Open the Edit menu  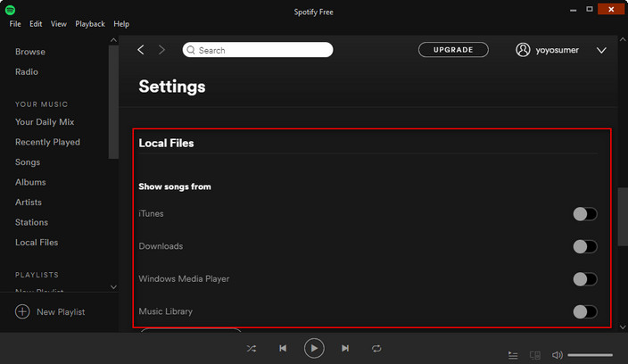[x=36, y=24]
